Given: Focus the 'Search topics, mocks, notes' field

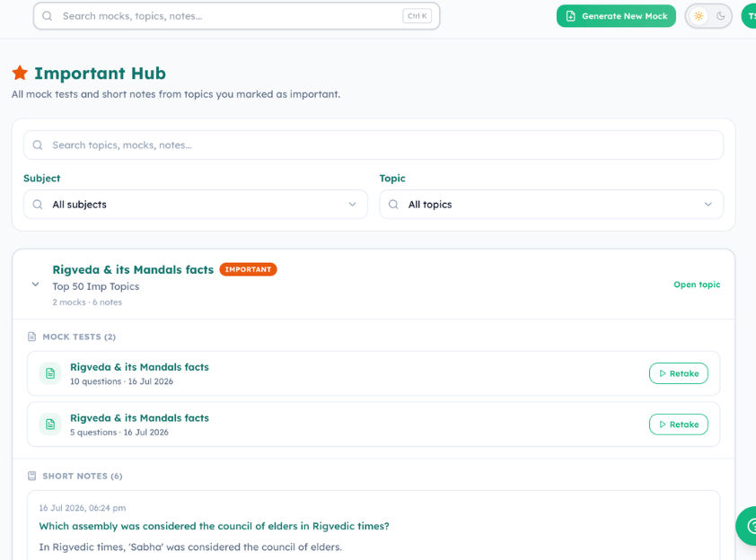Looking at the screenshot, I should click(x=374, y=145).
